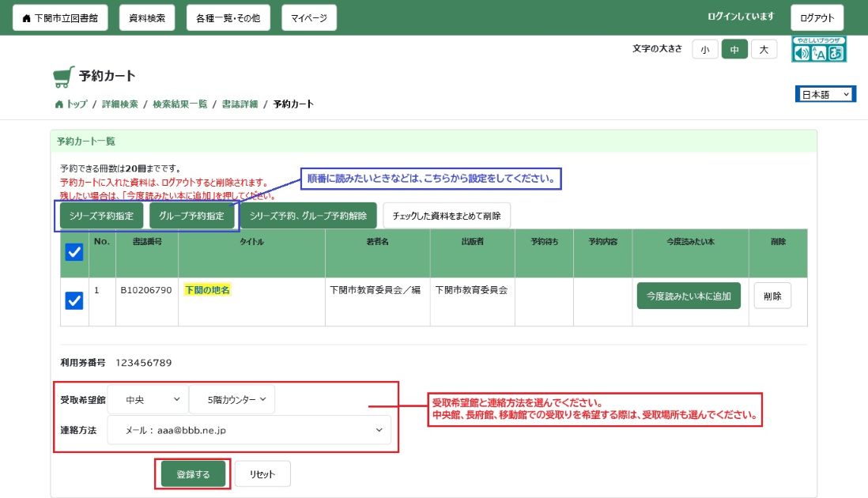
Task: Click the ログアウト button
Action: (x=817, y=17)
